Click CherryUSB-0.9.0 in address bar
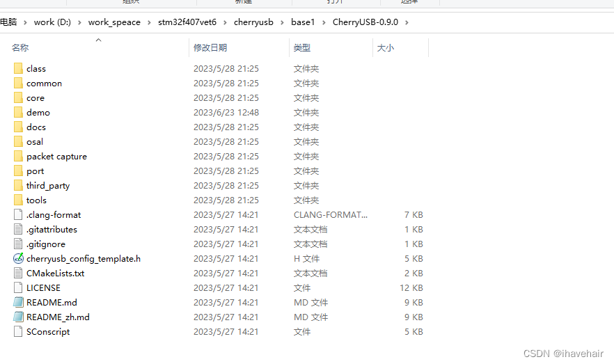The image size is (614, 364). (x=365, y=22)
